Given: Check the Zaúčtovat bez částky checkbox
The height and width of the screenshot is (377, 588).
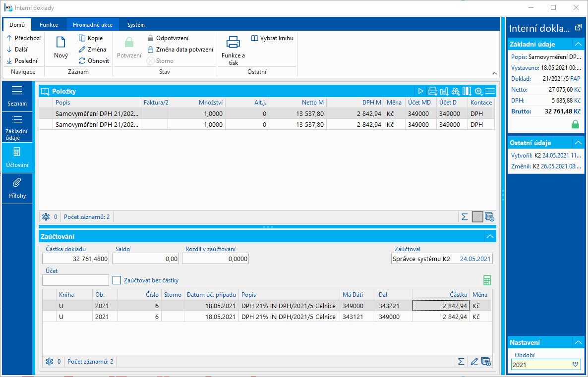Looking at the screenshot, I should click(117, 280).
